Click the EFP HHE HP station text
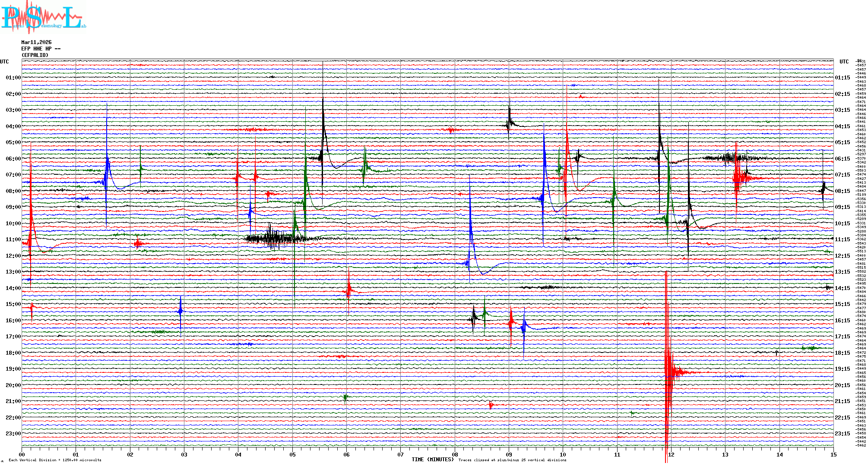This screenshot has width=868, height=466. click(x=41, y=49)
